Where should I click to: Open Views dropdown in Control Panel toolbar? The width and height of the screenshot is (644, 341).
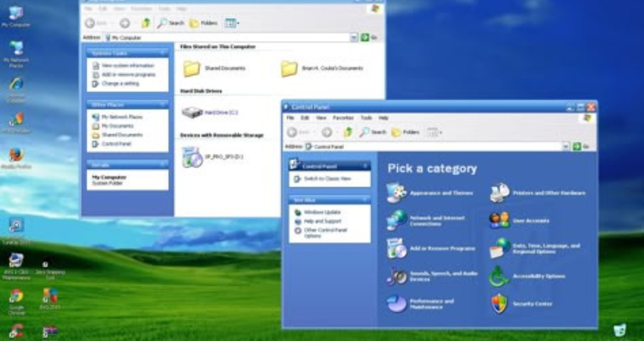(x=434, y=133)
